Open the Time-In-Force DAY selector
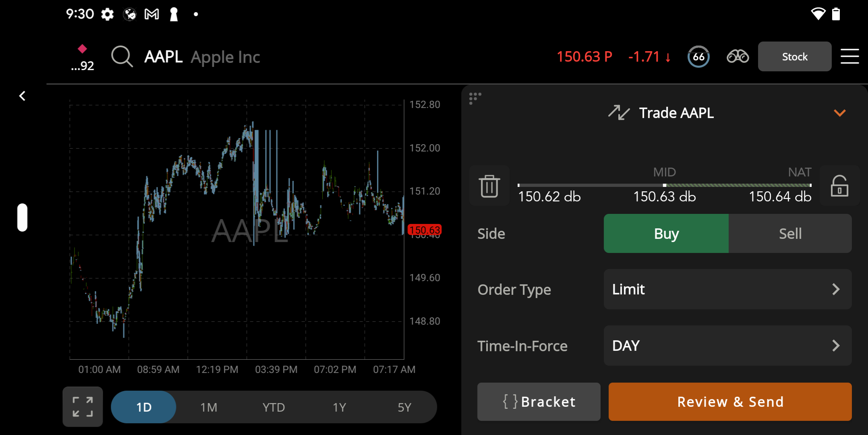The height and width of the screenshot is (435, 868). [727, 346]
